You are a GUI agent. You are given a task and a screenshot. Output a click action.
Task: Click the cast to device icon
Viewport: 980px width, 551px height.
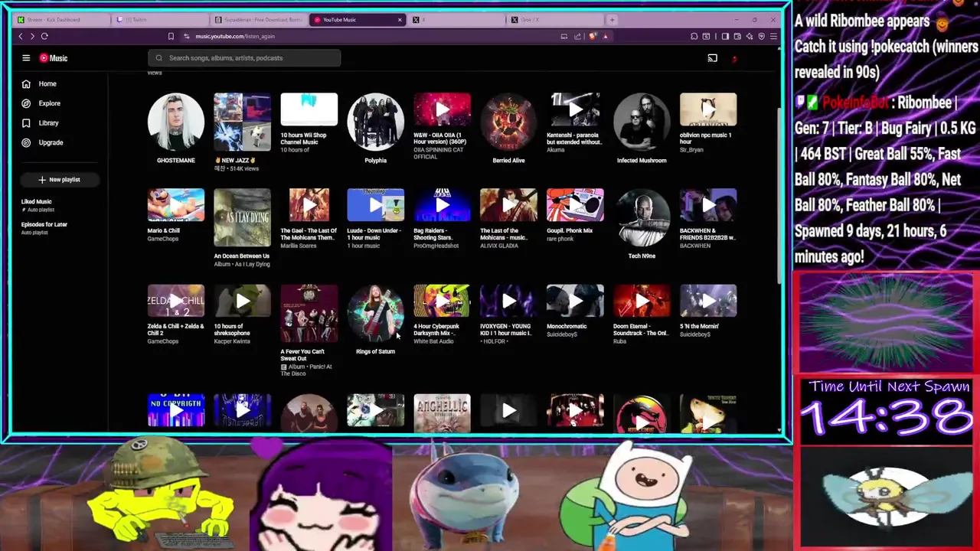[713, 58]
